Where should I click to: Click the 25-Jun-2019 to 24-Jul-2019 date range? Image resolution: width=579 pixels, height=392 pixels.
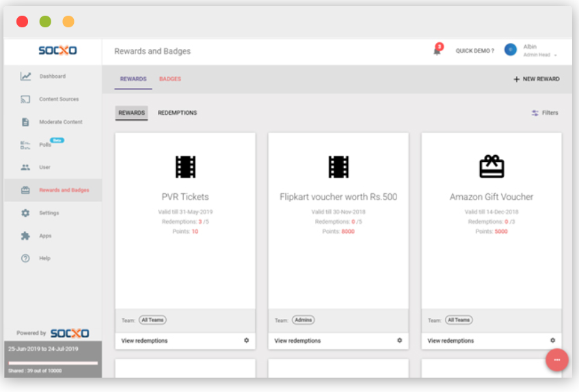tap(43, 349)
